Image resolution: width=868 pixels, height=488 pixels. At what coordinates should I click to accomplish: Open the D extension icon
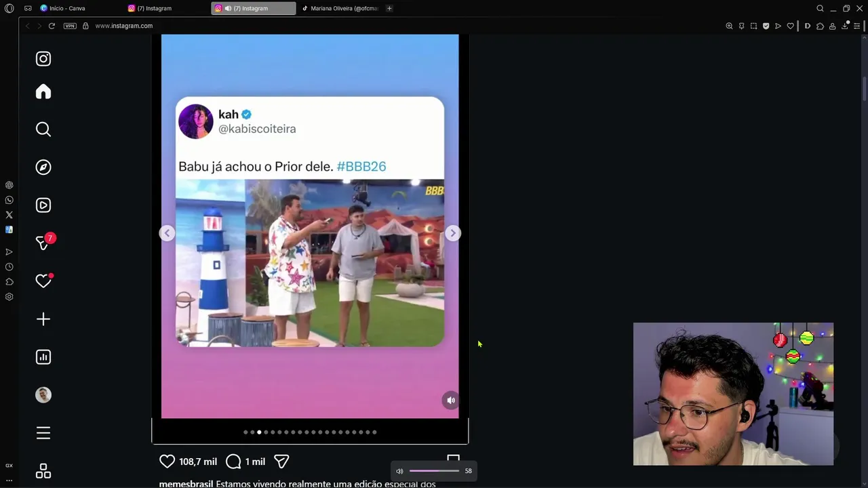tap(807, 26)
